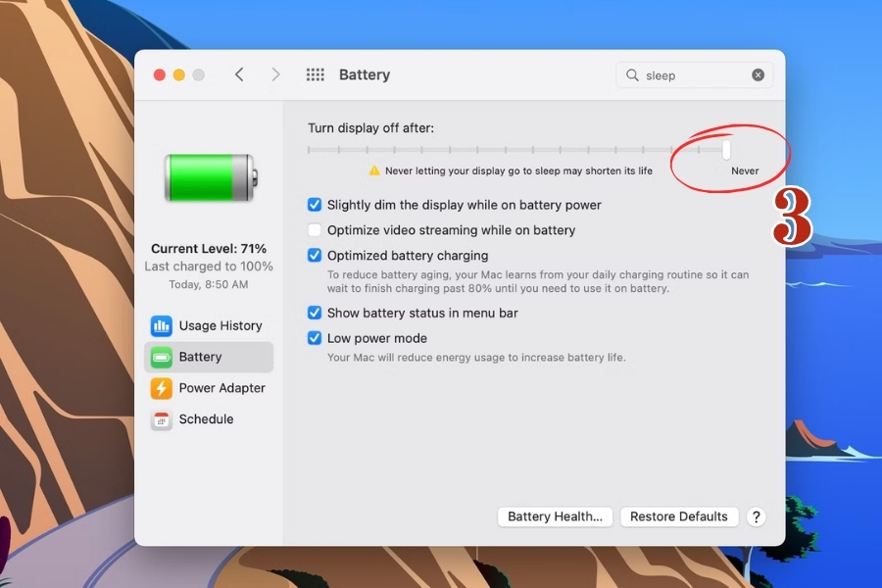Click the Turn display off slider handle

click(x=726, y=150)
